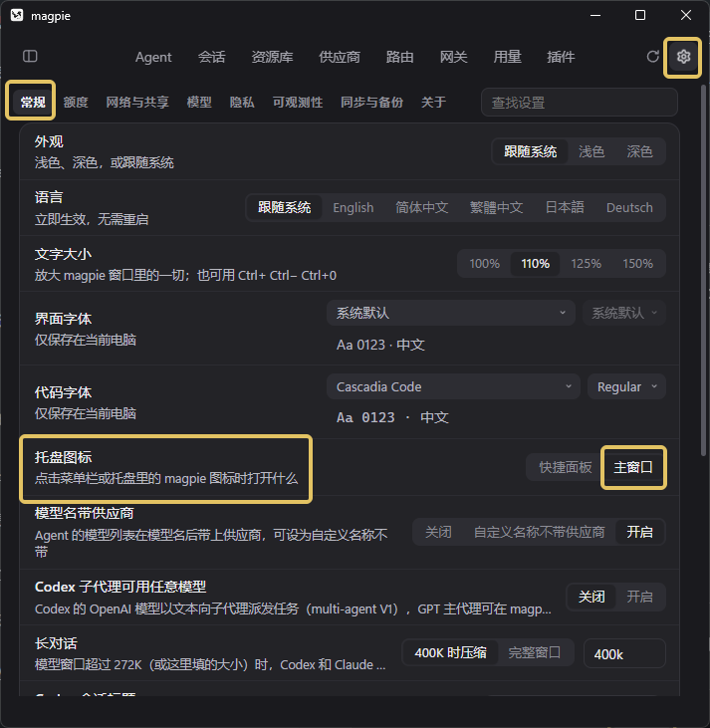Set text size to 100%

pyautogui.click(x=484, y=264)
